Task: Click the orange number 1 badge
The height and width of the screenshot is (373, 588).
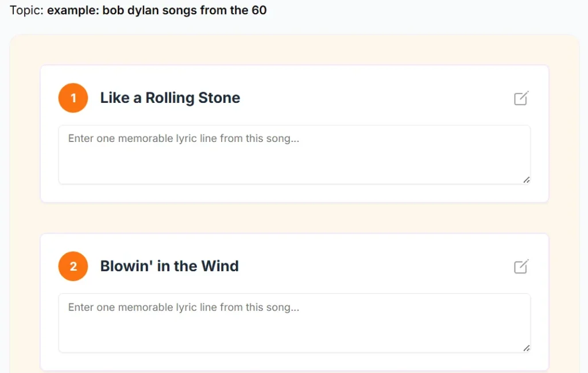Action: [x=73, y=98]
